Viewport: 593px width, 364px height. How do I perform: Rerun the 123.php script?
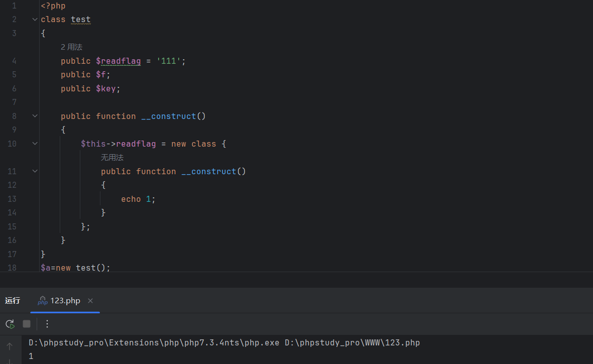pyautogui.click(x=10, y=324)
